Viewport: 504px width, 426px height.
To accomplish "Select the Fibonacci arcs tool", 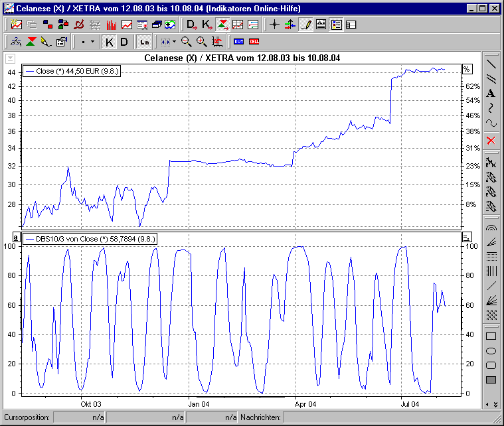I will (x=491, y=228).
